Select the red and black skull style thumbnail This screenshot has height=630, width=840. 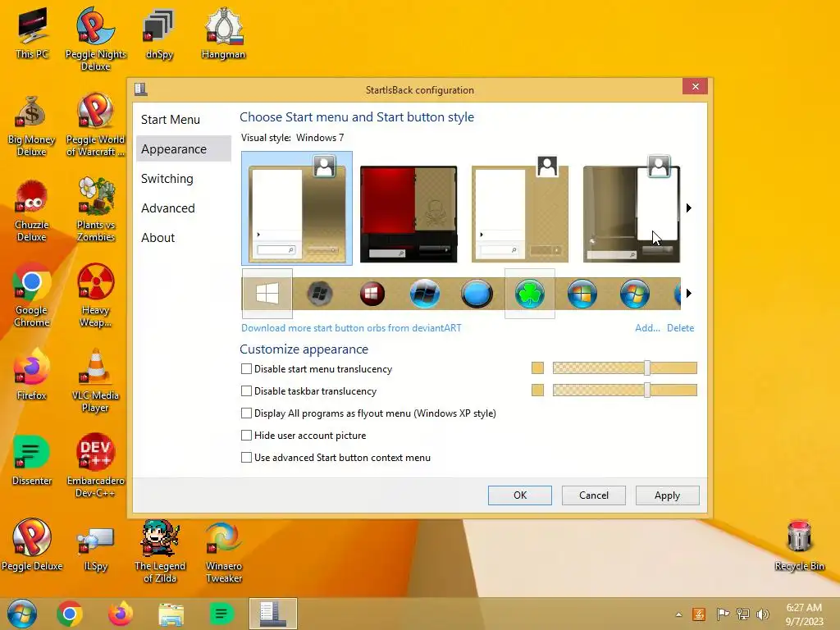409,214
